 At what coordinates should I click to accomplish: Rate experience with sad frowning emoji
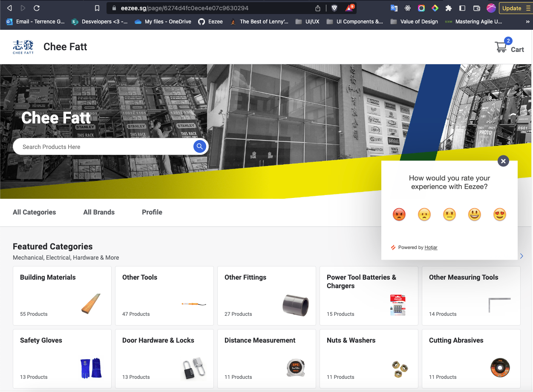pyautogui.click(x=424, y=214)
